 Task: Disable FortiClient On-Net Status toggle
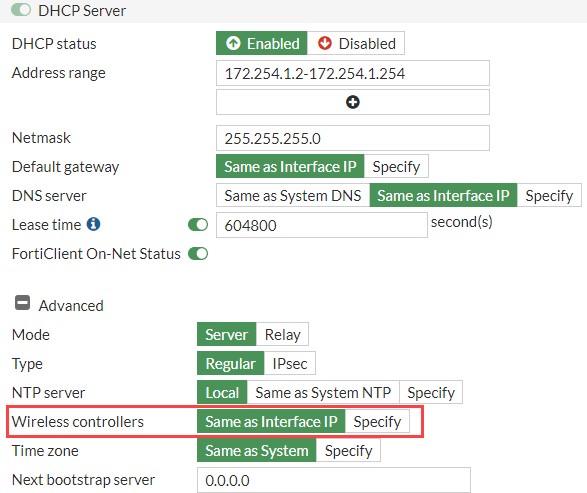pos(198,253)
